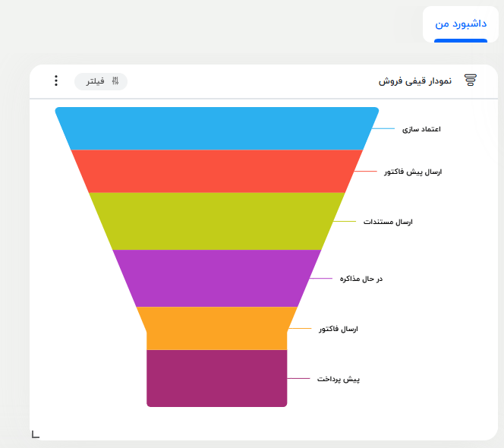Select the green ارسال مستندات funnel segment
This screenshot has height=448, width=504.
click(x=216, y=221)
